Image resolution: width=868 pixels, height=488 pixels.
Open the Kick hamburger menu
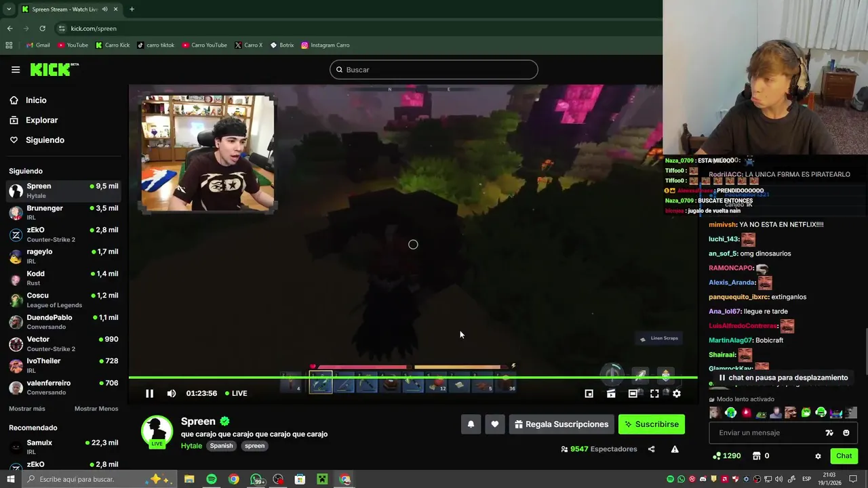tap(16, 69)
